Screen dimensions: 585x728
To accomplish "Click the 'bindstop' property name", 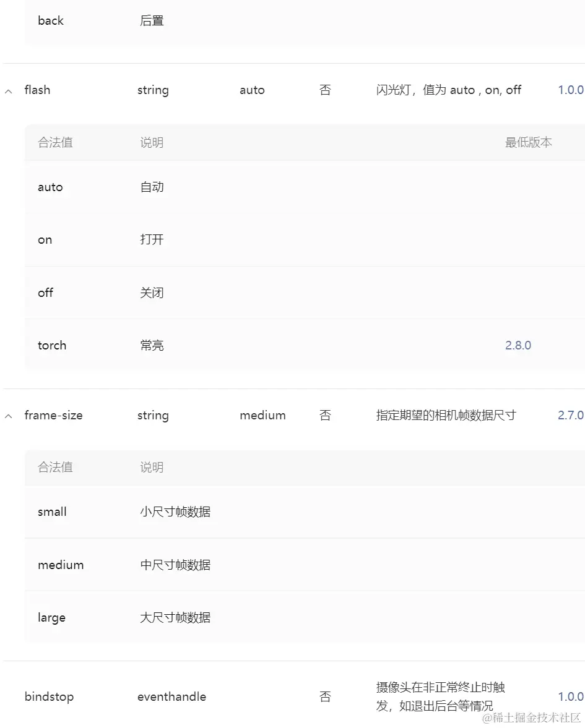I will click(50, 697).
